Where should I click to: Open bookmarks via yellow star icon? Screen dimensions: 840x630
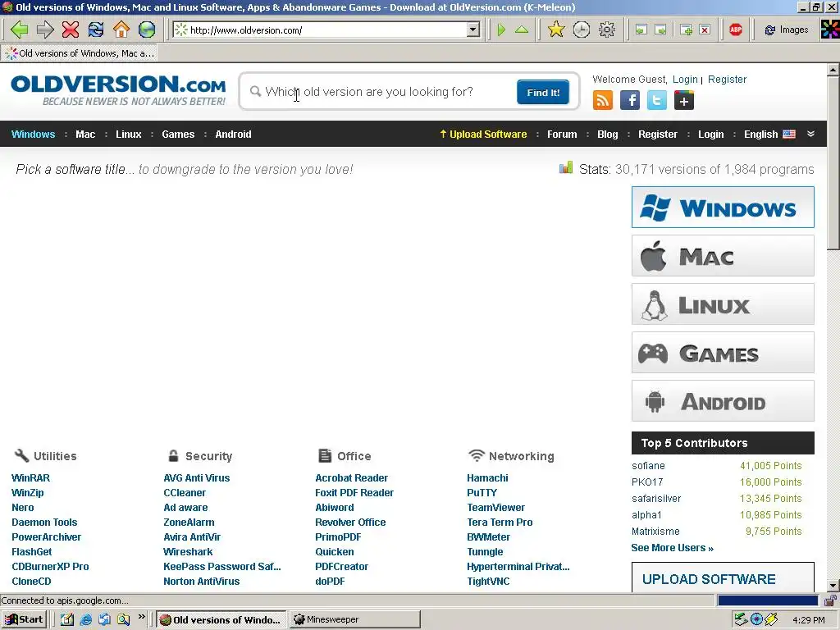click(556, 30)
